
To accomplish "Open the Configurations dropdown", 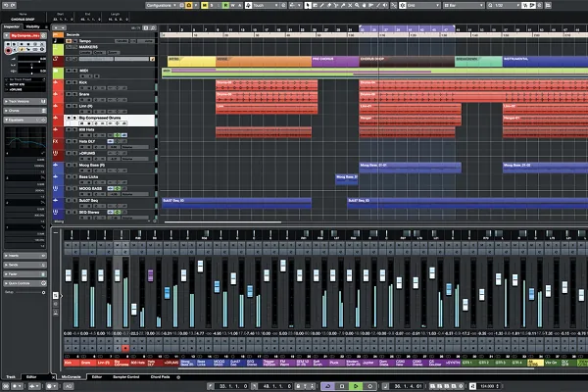I will click(x=162, y=5).
